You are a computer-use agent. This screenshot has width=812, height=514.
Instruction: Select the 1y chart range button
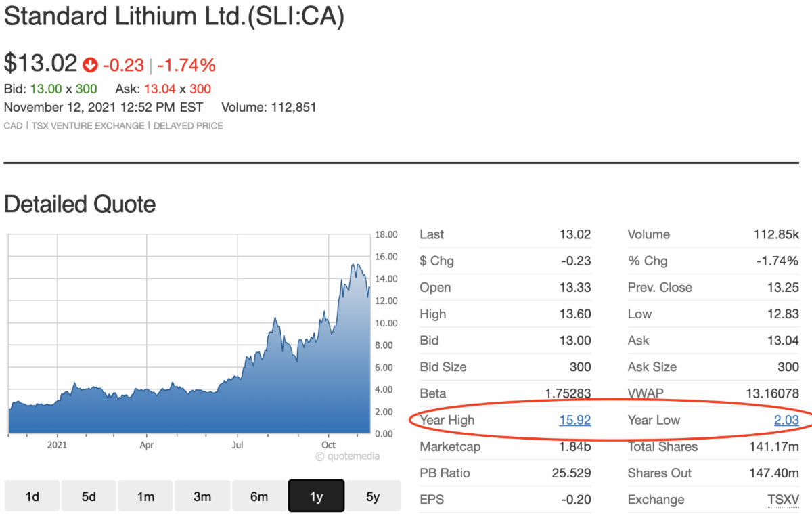tap(316, 496)
